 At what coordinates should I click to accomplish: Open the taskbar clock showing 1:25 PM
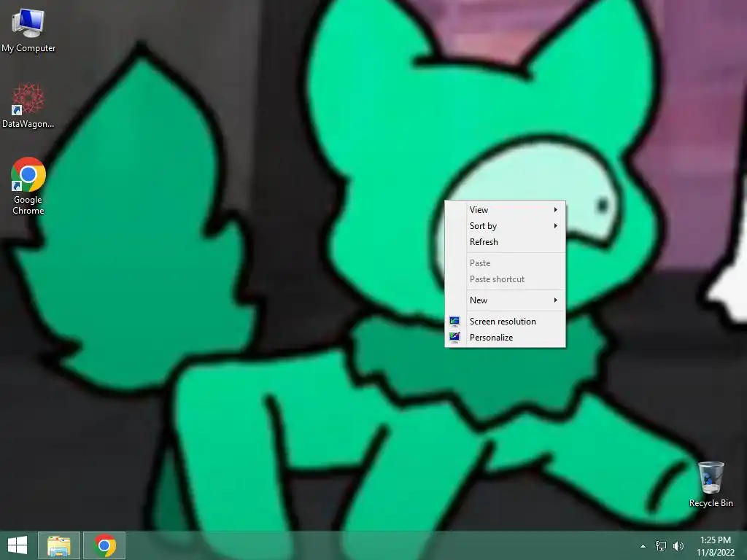point(716,546)
